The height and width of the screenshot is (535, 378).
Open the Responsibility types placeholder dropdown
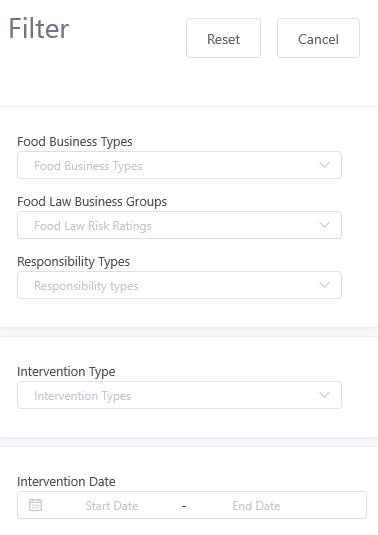click(179, 285)
